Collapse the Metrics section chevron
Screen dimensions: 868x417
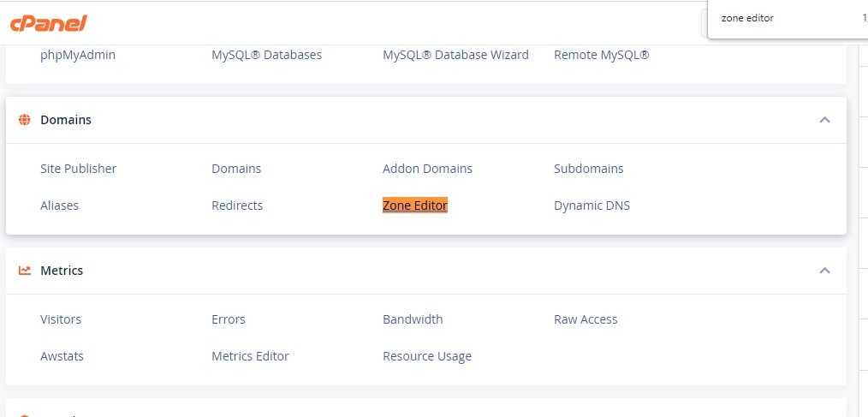click(824, 271)
